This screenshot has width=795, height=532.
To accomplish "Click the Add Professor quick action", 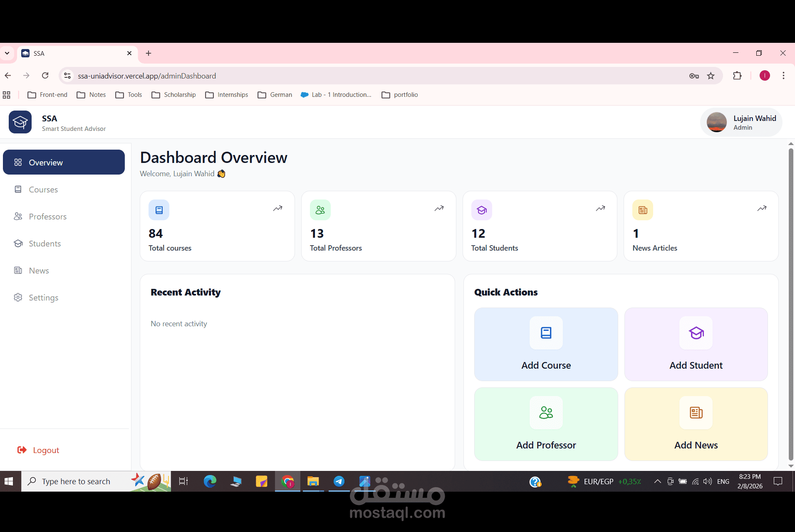I will coord(546,424).
